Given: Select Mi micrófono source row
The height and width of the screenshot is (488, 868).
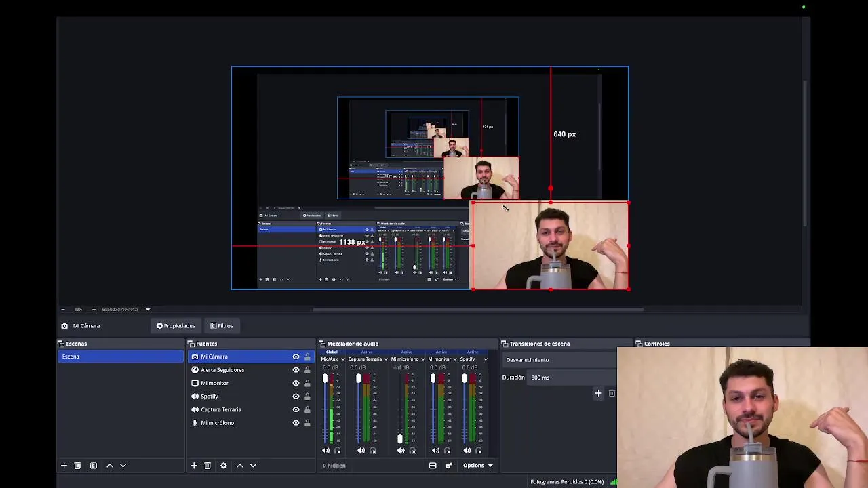Looking at the screenshot, I should click(251, 423).
